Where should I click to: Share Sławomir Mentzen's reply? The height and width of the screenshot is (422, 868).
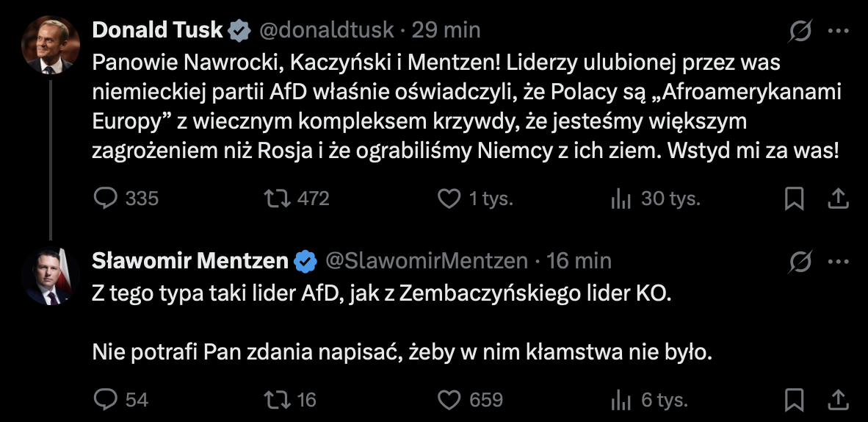pyautogui.click(x=839, y=399)
